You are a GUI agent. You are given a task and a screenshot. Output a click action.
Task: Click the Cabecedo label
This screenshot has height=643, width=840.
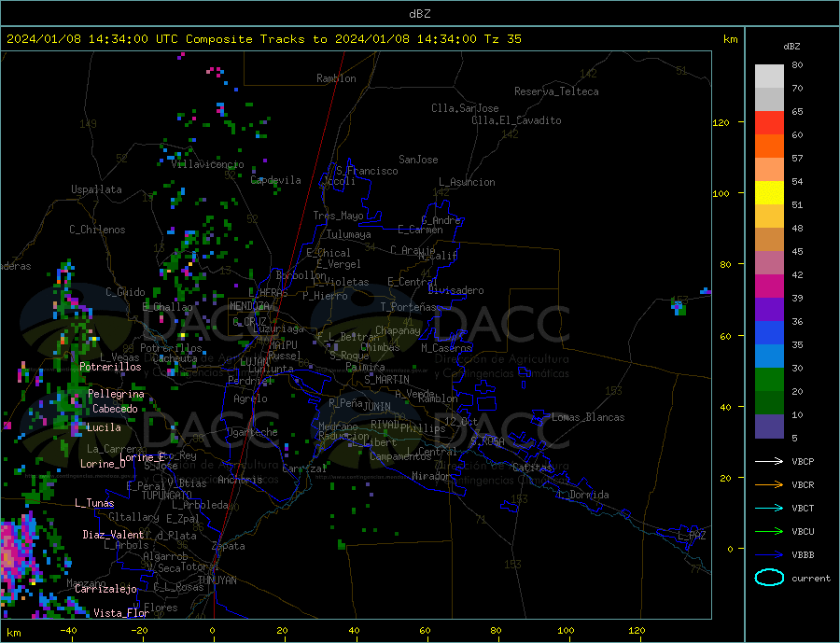coord(115,409)
